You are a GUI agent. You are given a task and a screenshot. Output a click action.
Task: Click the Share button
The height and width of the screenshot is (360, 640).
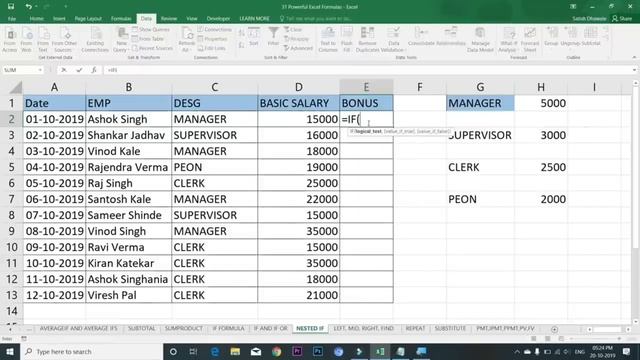click(622, 19)
